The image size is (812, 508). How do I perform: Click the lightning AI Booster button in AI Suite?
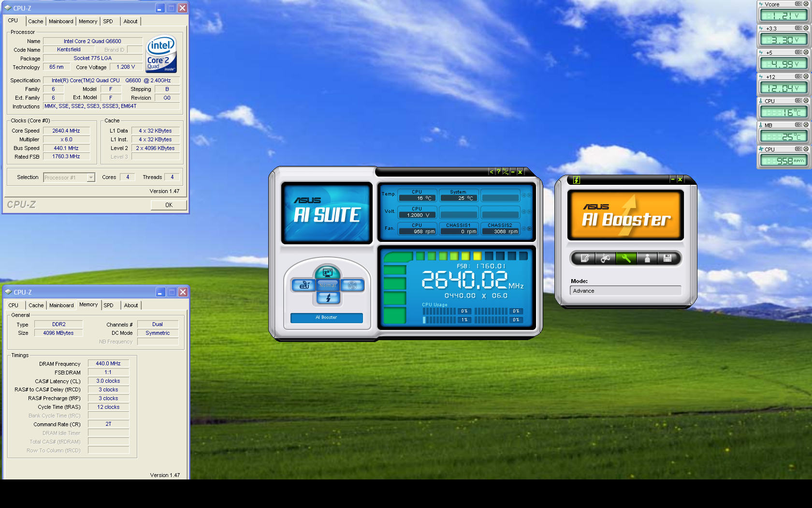pyautogui.click(x=328, y=298)
